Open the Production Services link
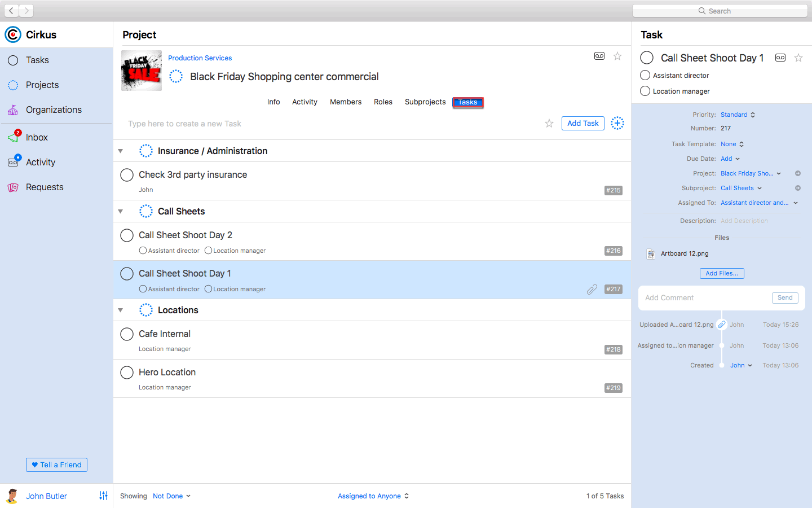 [200, 58]
